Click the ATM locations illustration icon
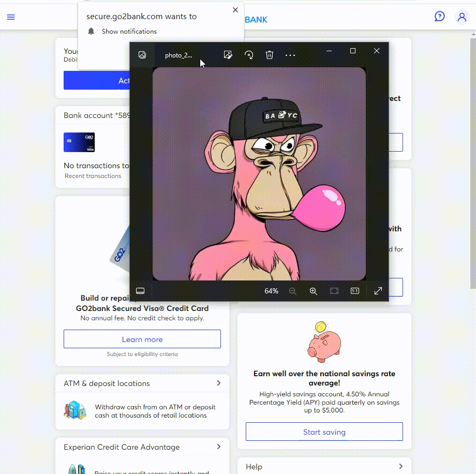Screen dimensions: 476x474 pos(75,410)
